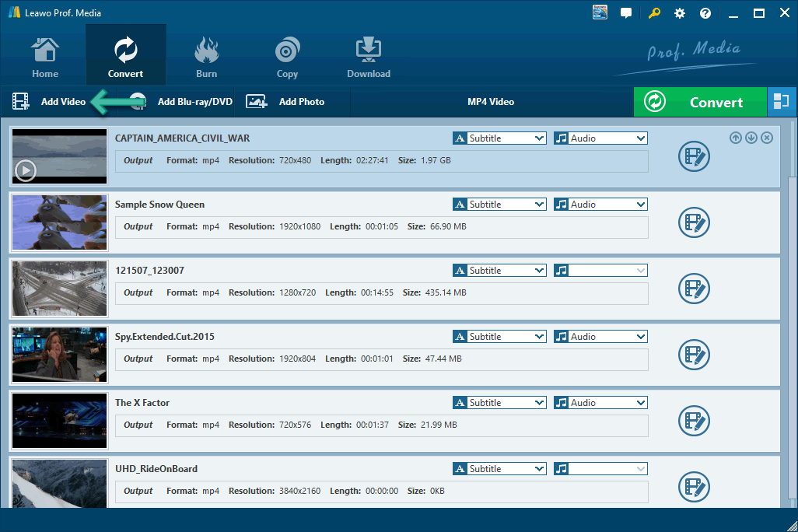Image resolution: width=798 pixels, height=532 pixels.
Task: Go to the Copy module
Action: (x=288, y=57)
